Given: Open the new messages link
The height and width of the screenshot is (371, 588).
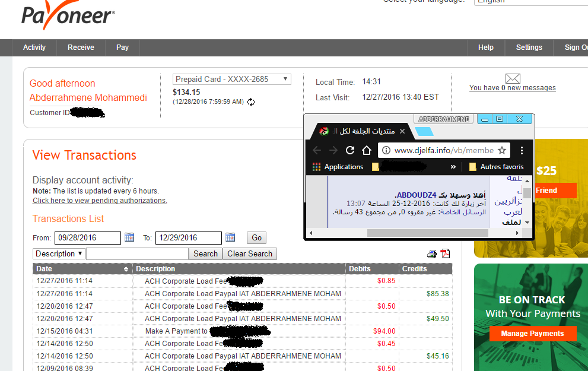Looking at the screenshot, I should (x=513, y=88).
